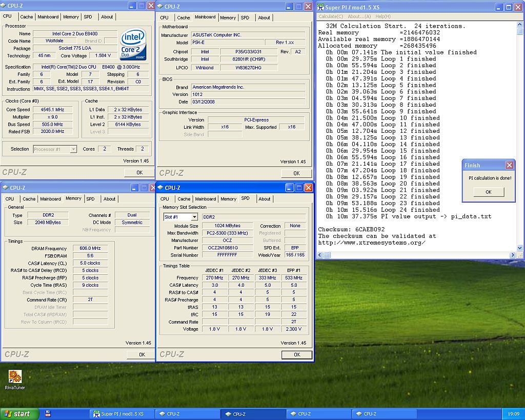Click EPP #1 voltage 2.300 V cell

coord(294,329)
